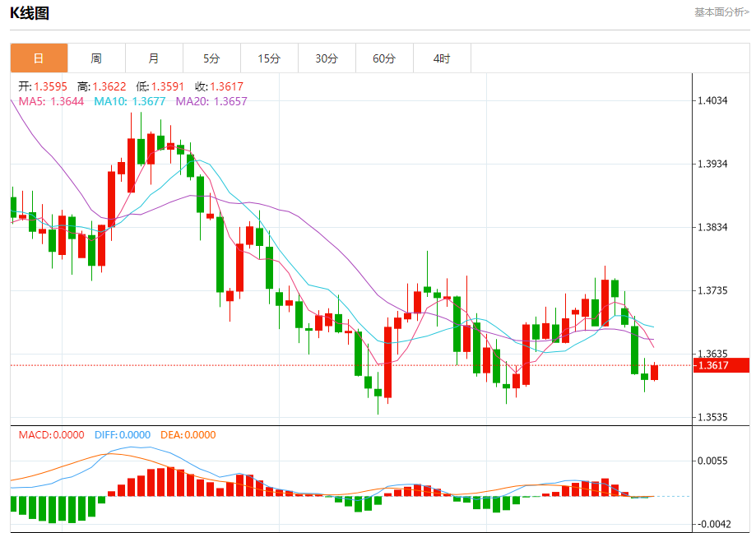Click the MA5 indicator label
The width and height of the screenshot is (756, 533).
coord(51,101)
